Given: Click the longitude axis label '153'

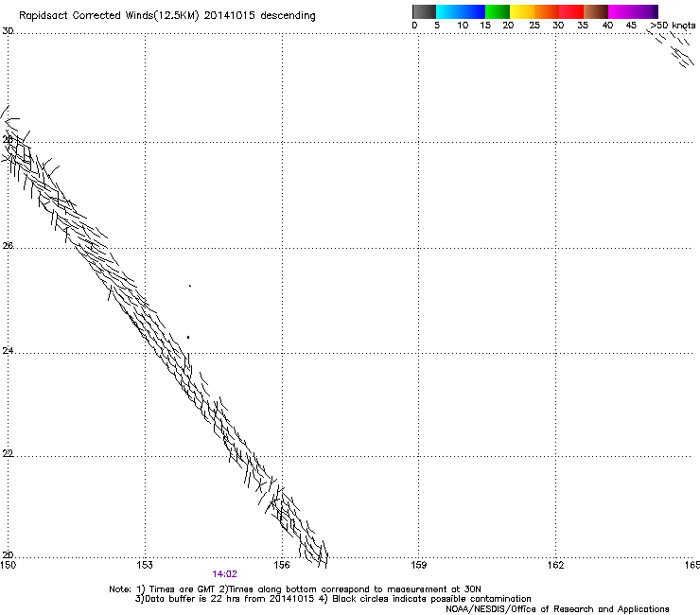Looking at the screenshot, I should click(x=145, y=565).
